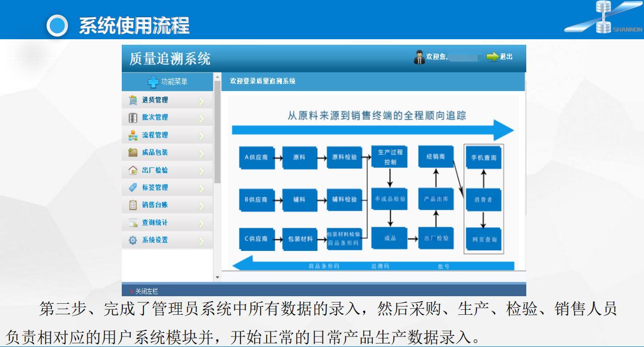Click the 出厂检验 house icon

coord(133,170)
